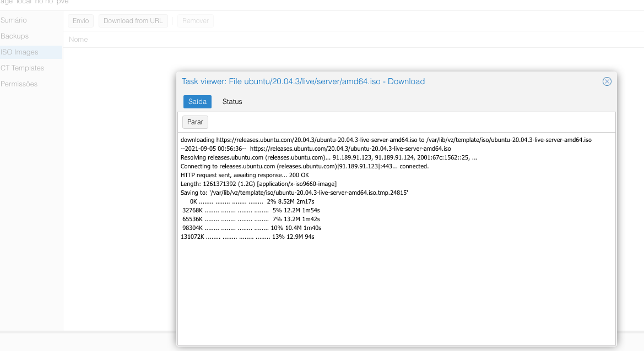Click the Download from URL button
Screen dimensions: 644x351
click(x=133, y=21)
